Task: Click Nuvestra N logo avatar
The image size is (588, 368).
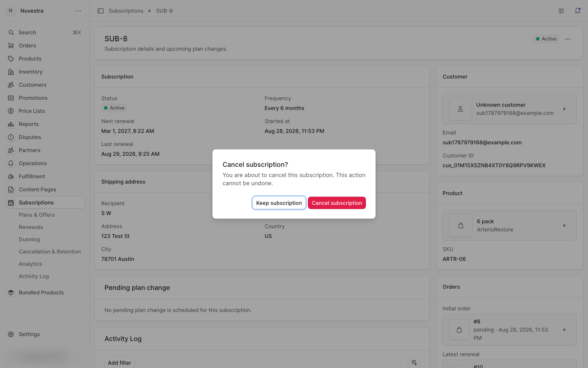Action: click(11, 11)
